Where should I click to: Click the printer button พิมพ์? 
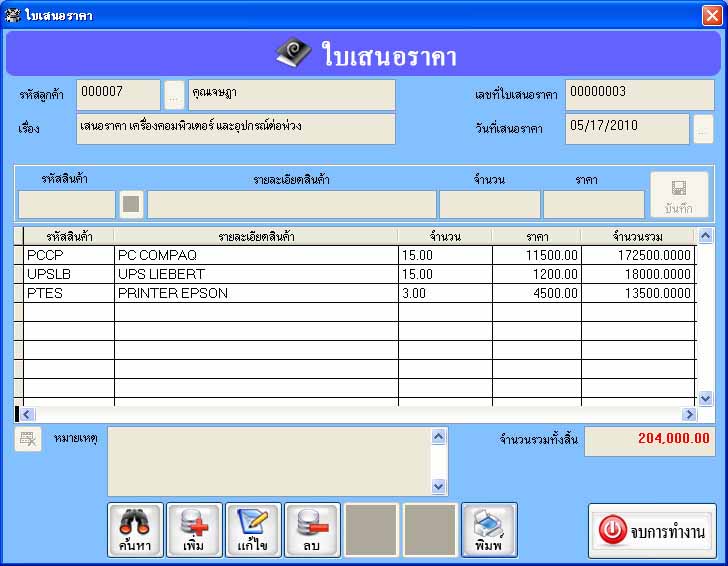[x=489, y=529]
